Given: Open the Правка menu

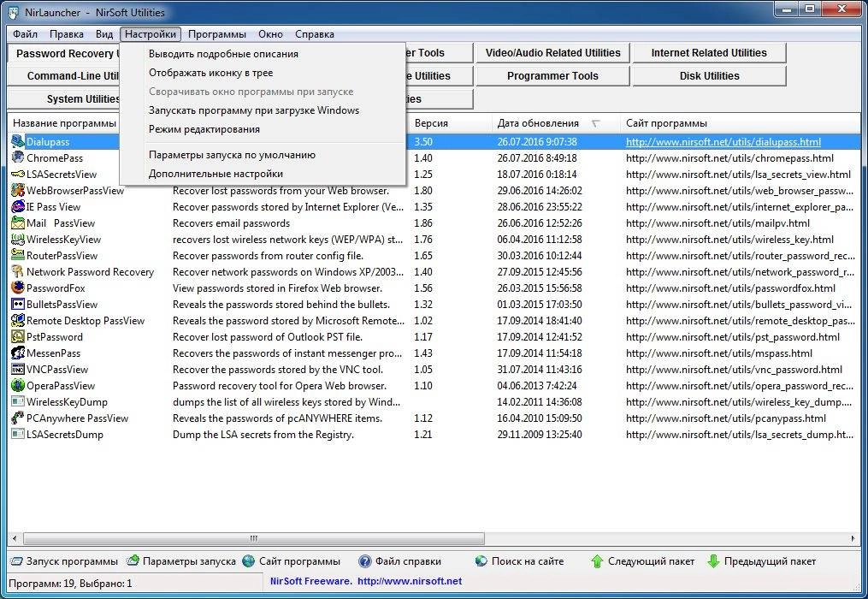Looking at the screenshot, I should 67,34.
